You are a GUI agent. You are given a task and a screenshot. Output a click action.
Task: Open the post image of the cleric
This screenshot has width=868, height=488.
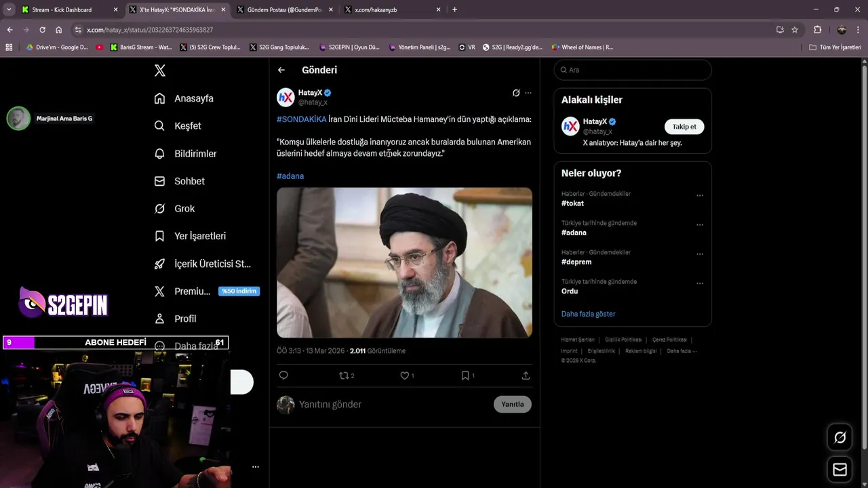coord(404,262)
